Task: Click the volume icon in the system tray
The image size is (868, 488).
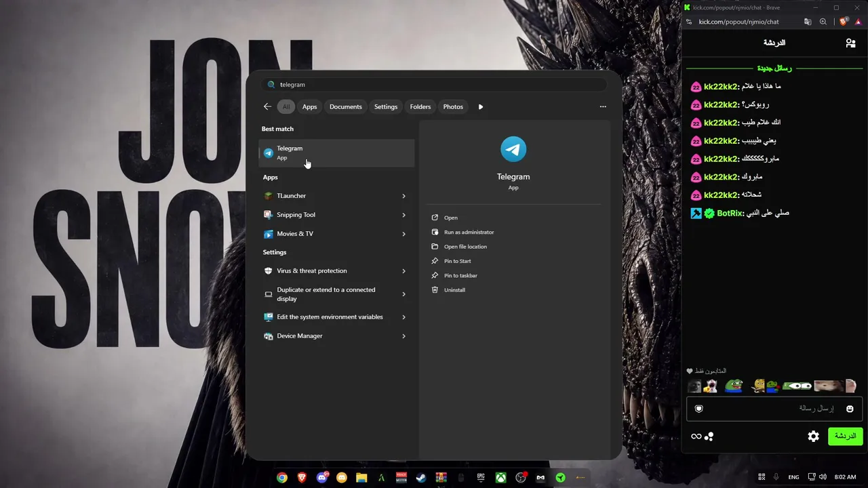Action: [x=823, y=477]
